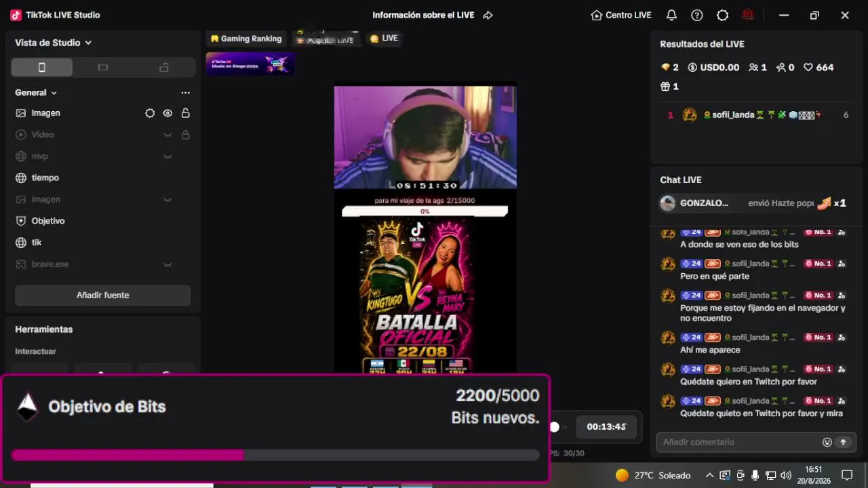This screenshot has width=868, height=488.
Task: Toggle lock on Vídeo source
Action: [x=185, y=135]
